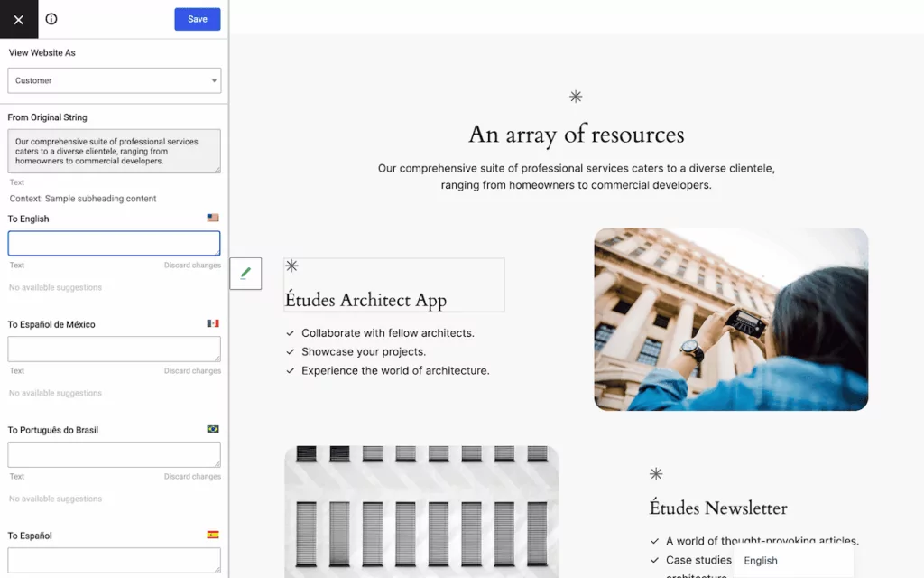The height and width of the screenshot is (578, 924).
Task: Click the checkmark beside Collaborate with fellow architects
Action: tap(290, 333)
